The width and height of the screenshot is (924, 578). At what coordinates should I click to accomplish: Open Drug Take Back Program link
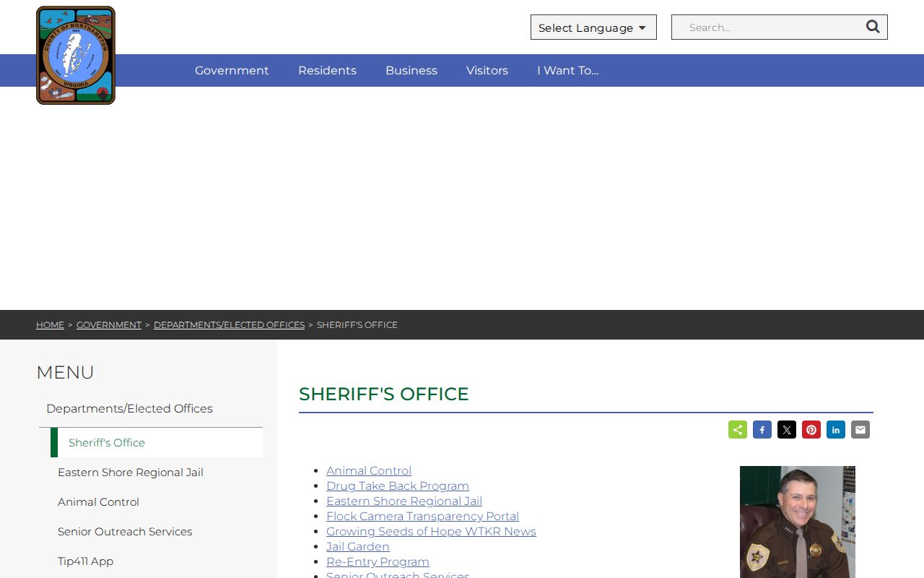point(398,486)
